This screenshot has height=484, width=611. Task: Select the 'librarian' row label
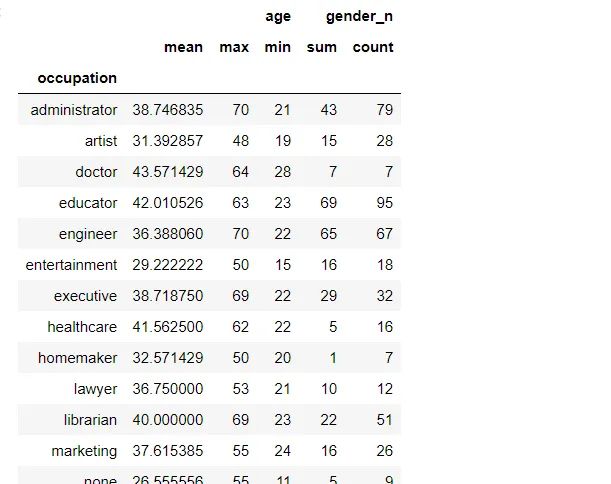pos(90,420)
